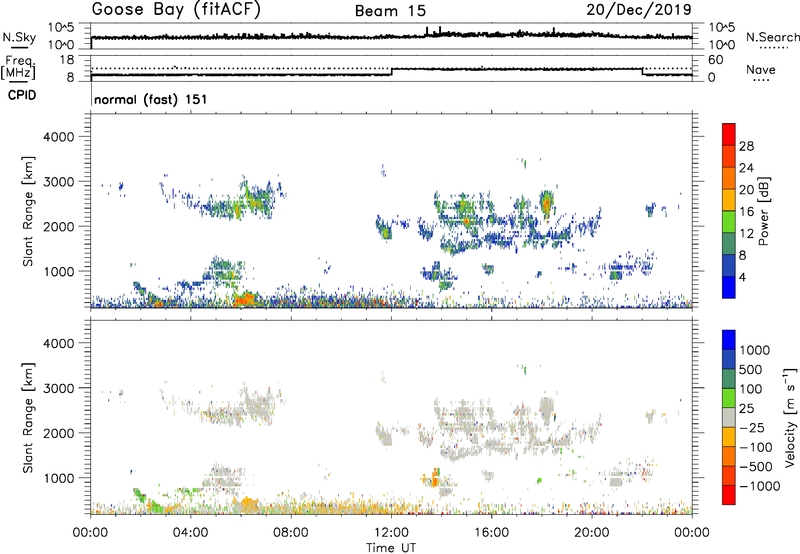
Task: Click 'Slant Range [km]' label of power panel
Action: point(28,211)
